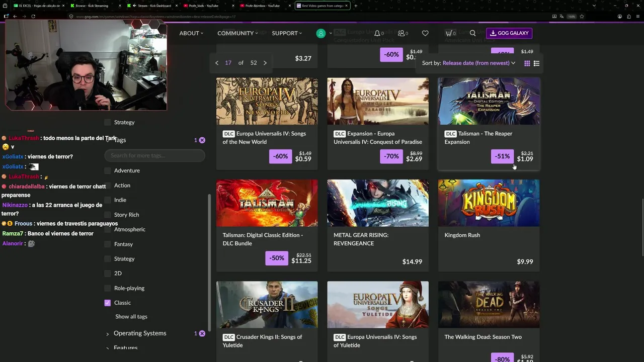This screenshot has width=644, height=362.
Task: Click the GOG GALAXY download button
Action: coord(509,33)
